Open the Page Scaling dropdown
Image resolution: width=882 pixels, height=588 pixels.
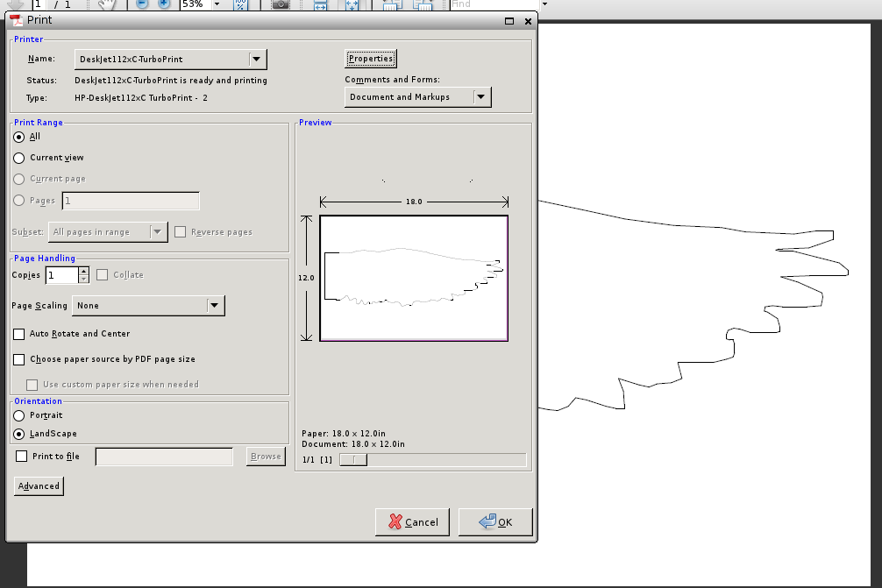click(x=215, y=306)
